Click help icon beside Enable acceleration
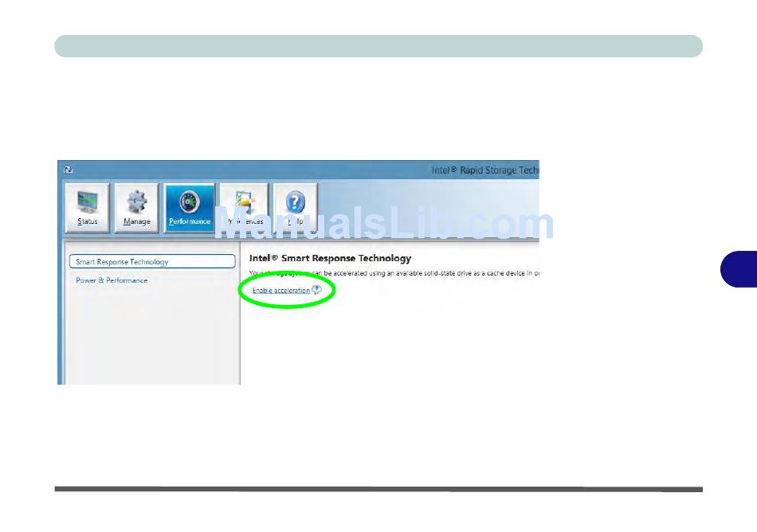 tap(316, 289)
